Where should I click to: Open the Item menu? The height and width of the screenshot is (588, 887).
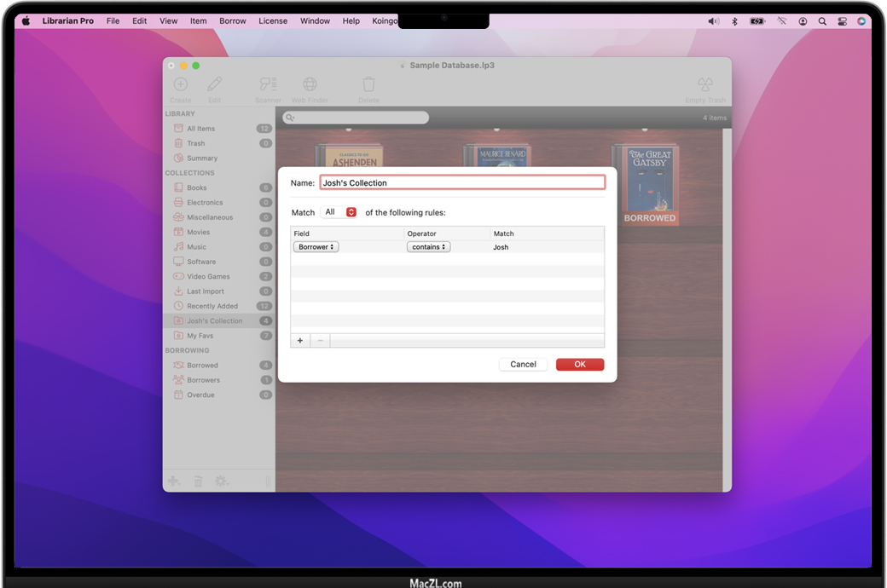[x=199, y=21]
